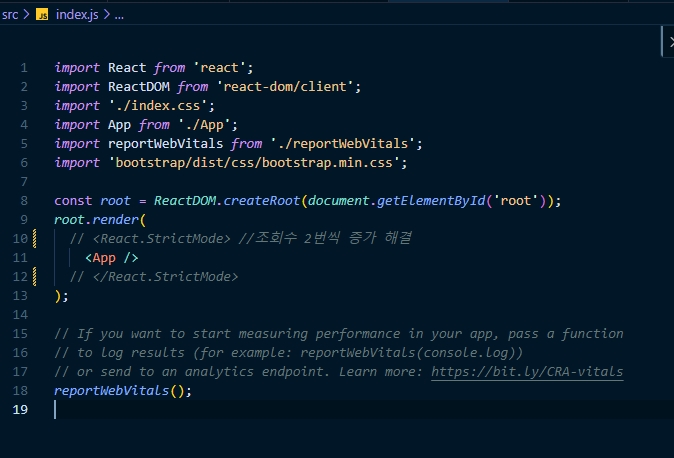
Task: Click 'bootstrap/dist/css/bootstrap.min.css' string
Action: [254, 163]
